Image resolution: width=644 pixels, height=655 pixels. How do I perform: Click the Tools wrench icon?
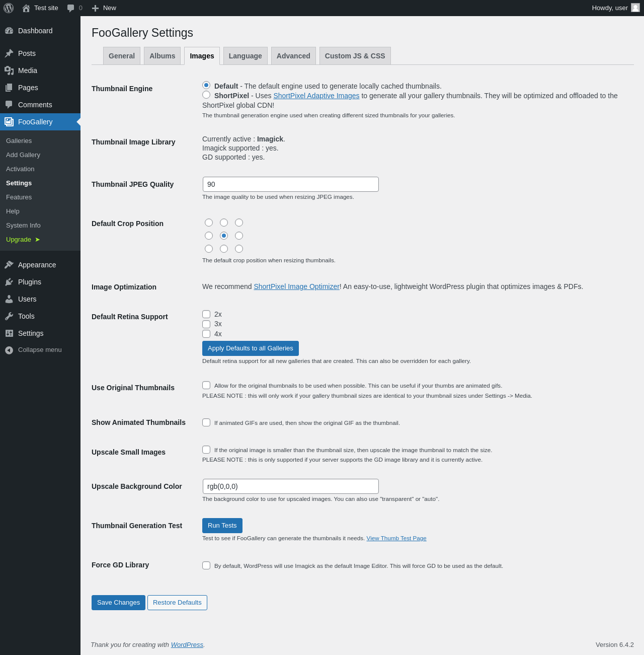click(9, 316)
